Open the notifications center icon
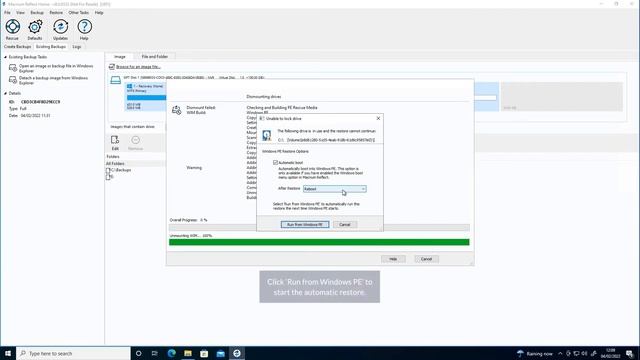 (629, 353)
